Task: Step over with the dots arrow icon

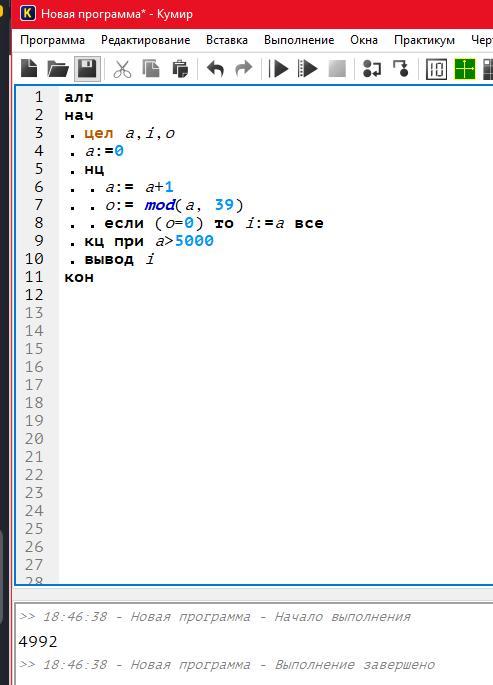Action: [x=372, y=69]
